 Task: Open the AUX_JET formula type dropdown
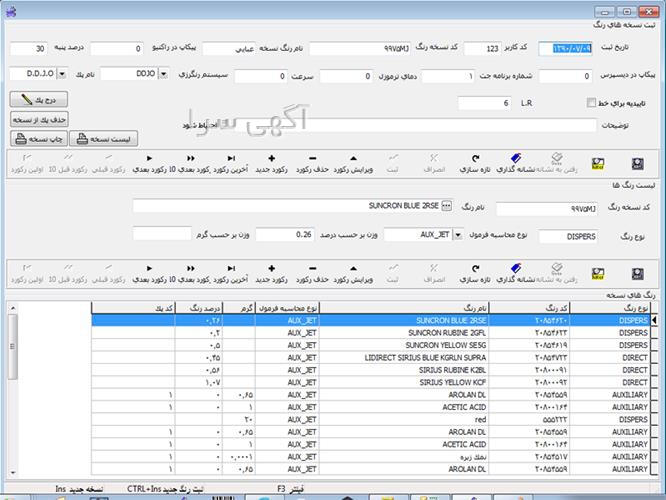(x=458, y=234)
